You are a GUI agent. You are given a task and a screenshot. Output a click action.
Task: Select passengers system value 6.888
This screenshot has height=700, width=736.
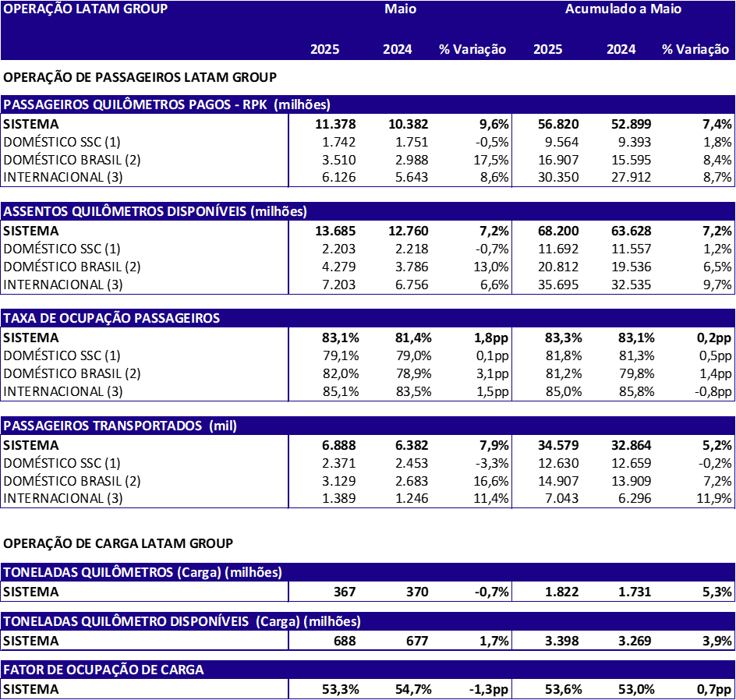tap(339, 446)
